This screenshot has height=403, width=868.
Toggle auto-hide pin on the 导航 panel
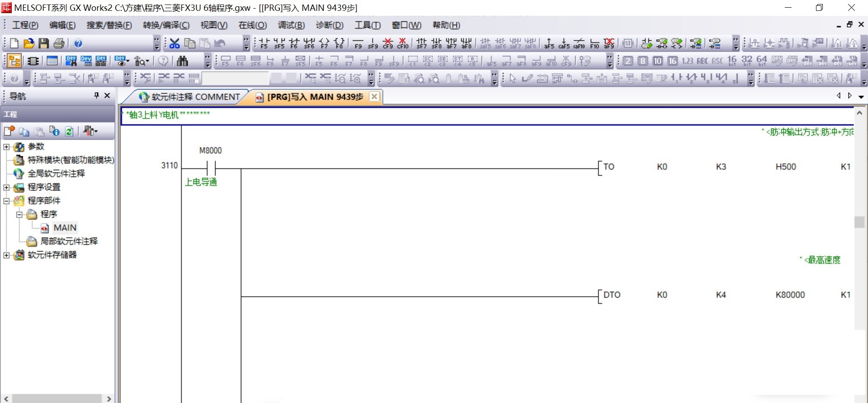click(x=96, y=95)
